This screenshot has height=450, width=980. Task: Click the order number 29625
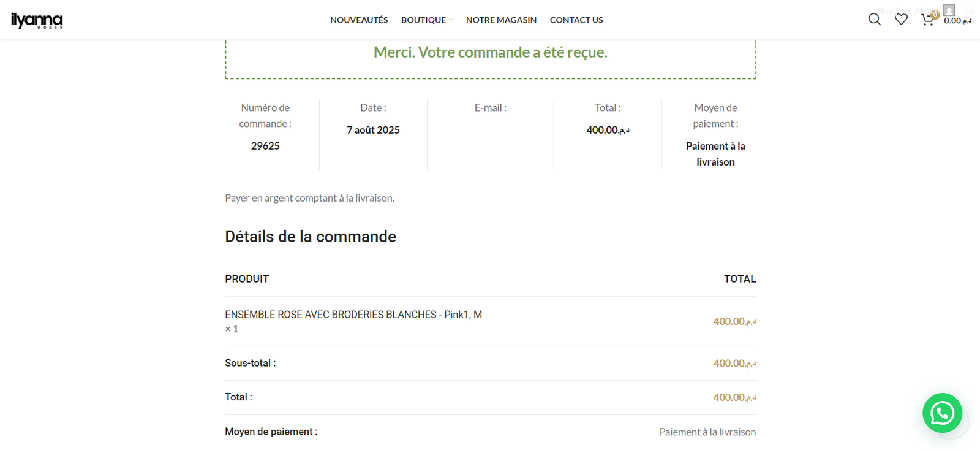tap(265, 146)
